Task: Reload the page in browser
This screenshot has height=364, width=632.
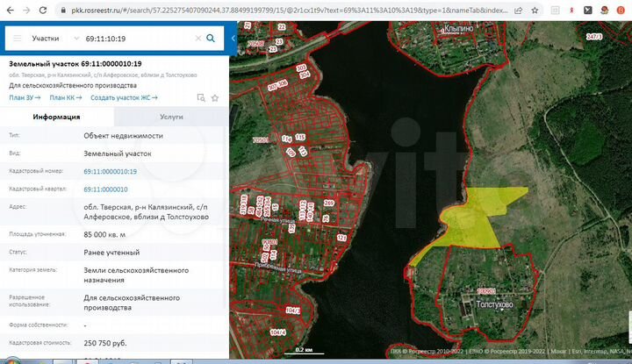Action: (40, 10)
